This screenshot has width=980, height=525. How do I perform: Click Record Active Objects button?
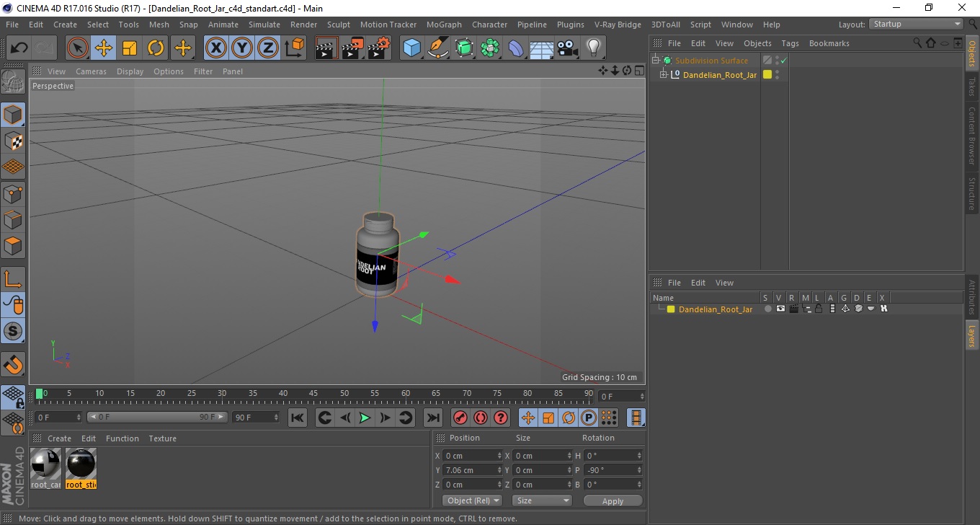460,418
